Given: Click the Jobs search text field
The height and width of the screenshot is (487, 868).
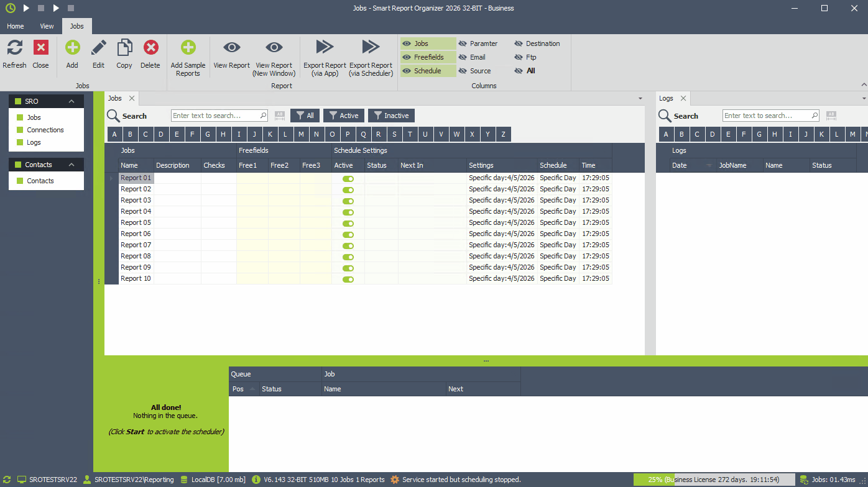Looking at the screenshot, I should (219, 115).
